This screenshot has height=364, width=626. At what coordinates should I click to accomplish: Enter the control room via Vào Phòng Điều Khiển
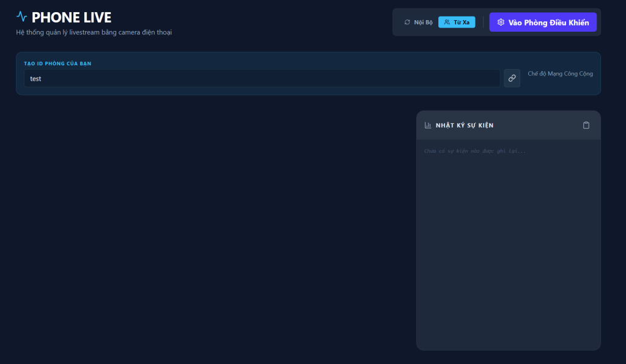tap(543, 23)
